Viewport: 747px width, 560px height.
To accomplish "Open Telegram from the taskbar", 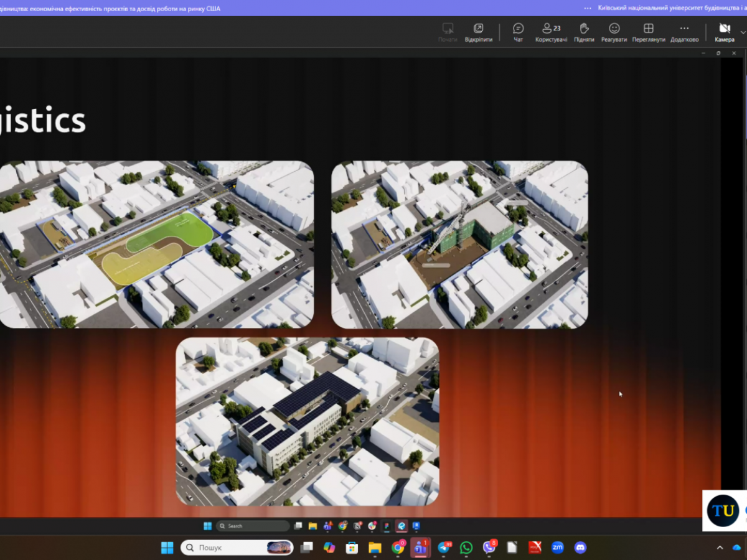I will [x=444, y=548].
